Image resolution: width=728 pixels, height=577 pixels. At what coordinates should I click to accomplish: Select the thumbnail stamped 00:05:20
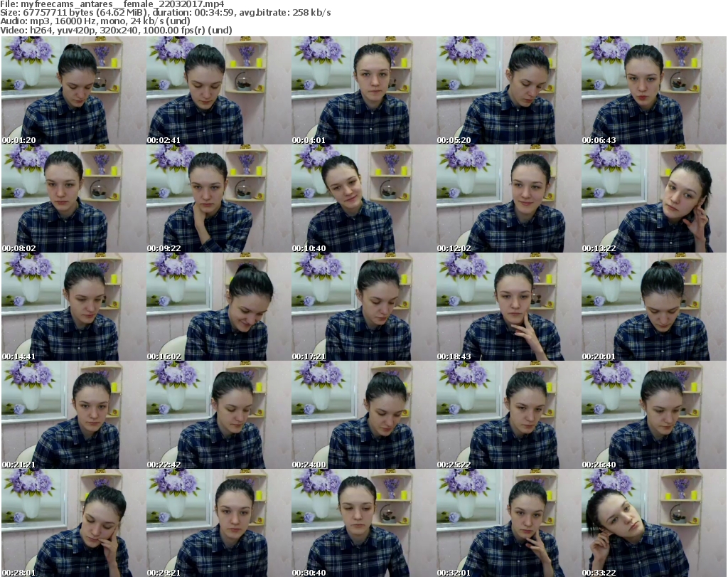[509, 90]
